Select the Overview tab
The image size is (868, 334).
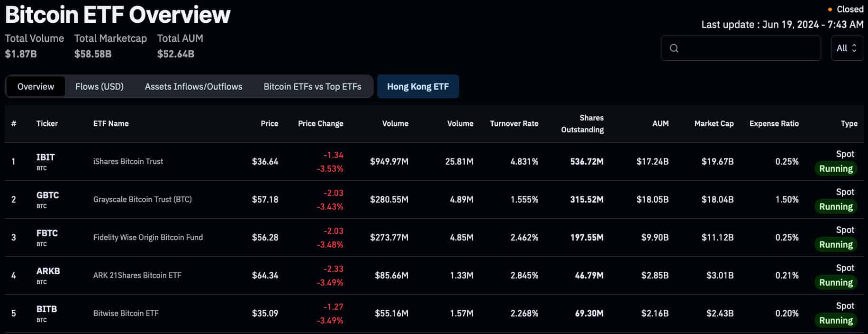point(35,86)
